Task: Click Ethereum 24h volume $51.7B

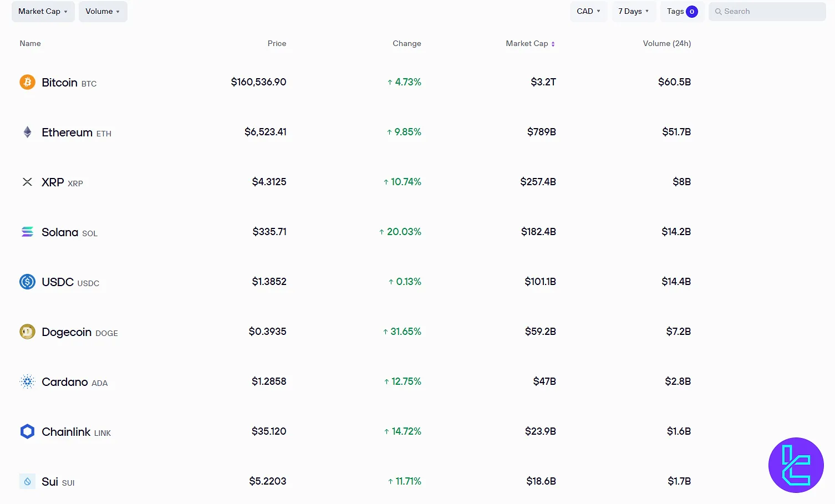Action: coord(676,132)
